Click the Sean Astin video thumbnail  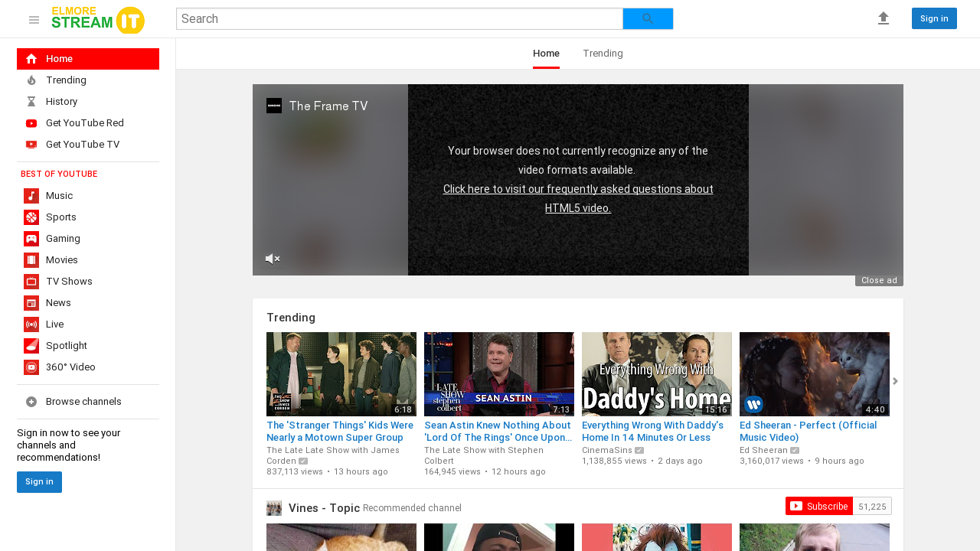pyautogui.click(x=499, y=374)
